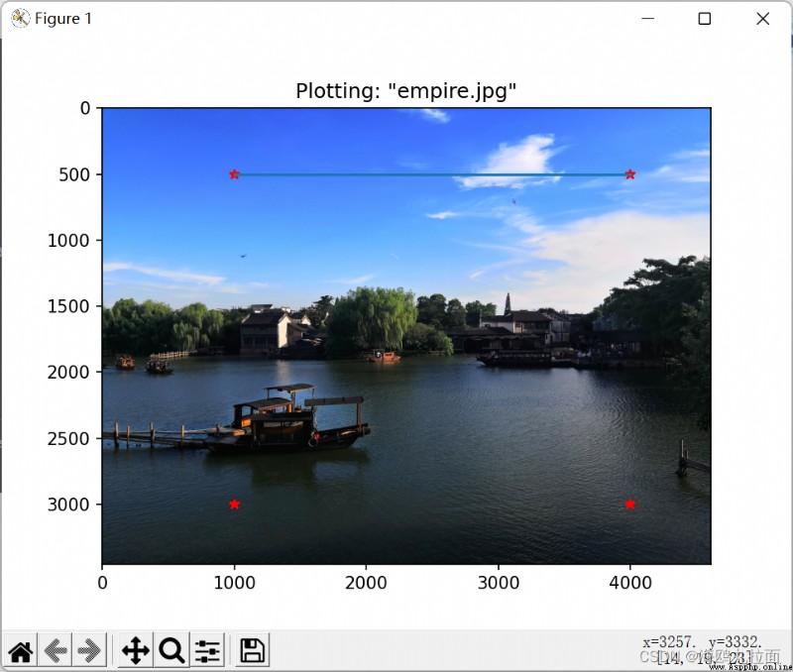Click the x-axis label 1000
The width and height of the screenshot is (793, 672).
234,583
